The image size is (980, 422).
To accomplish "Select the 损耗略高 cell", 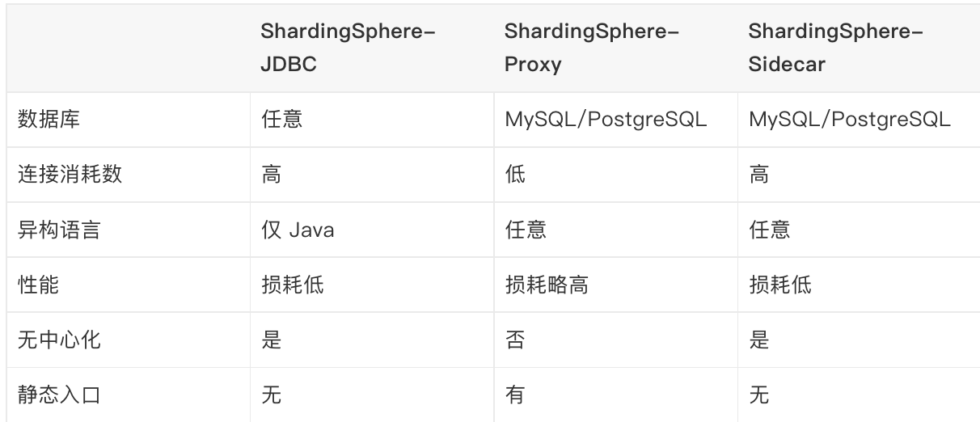I will tap(546, 285).
